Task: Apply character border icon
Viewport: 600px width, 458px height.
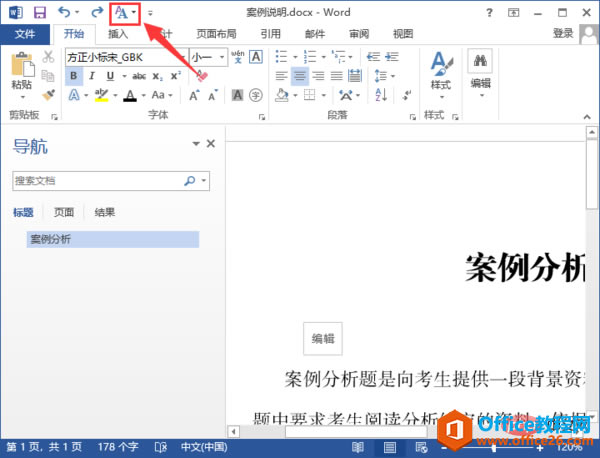Action: 256,57
